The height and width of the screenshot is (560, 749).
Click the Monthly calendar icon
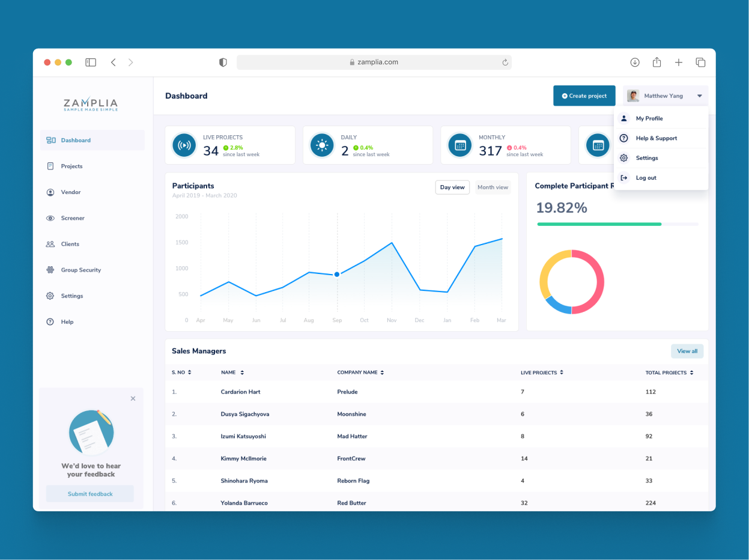[x=460, y=145]
